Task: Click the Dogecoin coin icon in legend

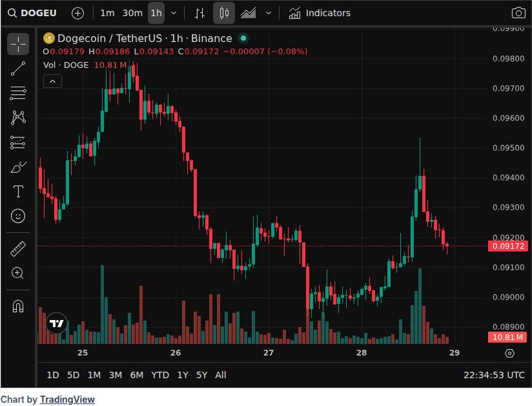Action: [x=49, y=38]
